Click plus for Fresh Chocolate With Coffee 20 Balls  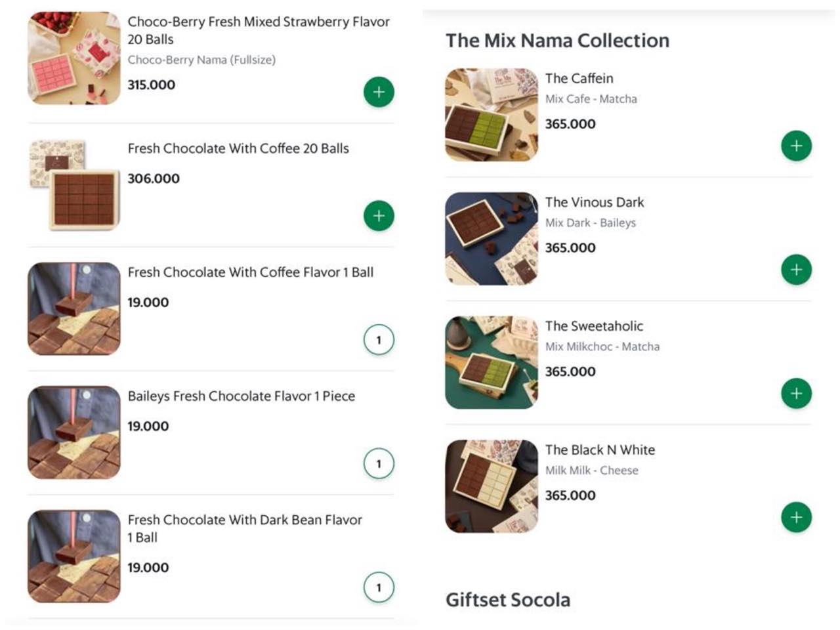pos(379,215)
